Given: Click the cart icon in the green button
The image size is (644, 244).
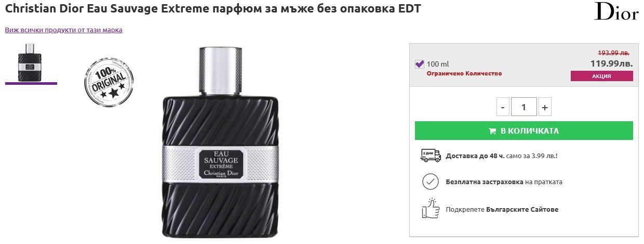Looking at the screenshot, I should pyautogui.click(x=492, y=131).
